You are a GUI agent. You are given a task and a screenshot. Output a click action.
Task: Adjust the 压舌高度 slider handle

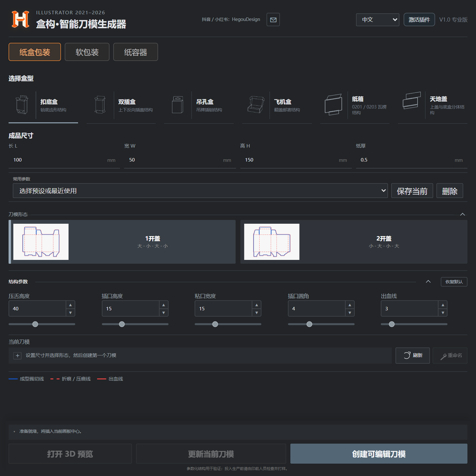click(x=35, y=324)
